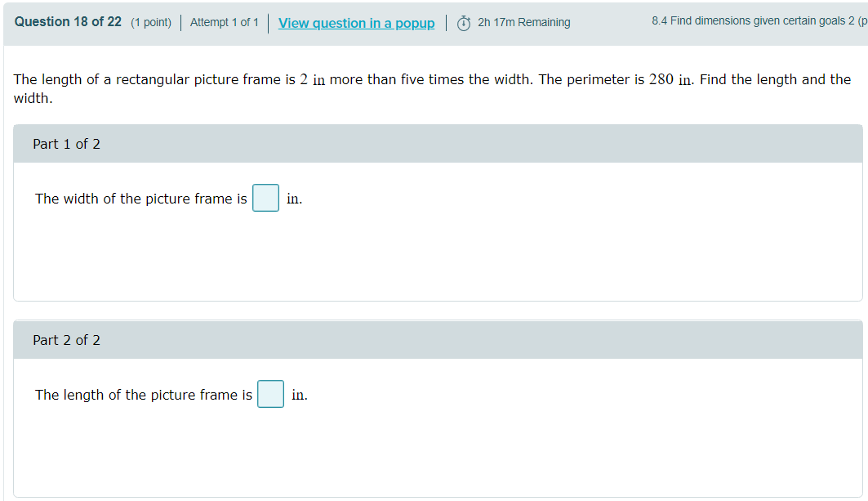Click the length answer input box

click(x=270, y=394)
